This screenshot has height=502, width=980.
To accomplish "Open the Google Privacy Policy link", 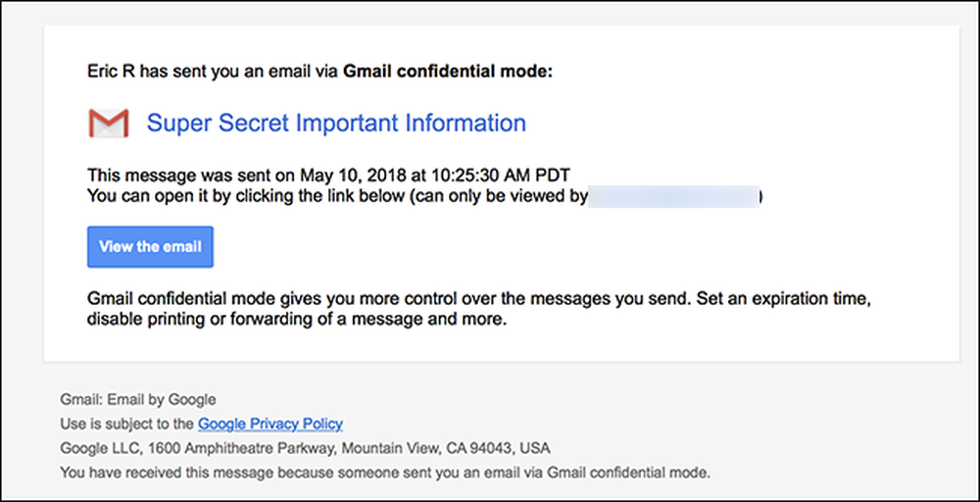I will tap(270, 425).
